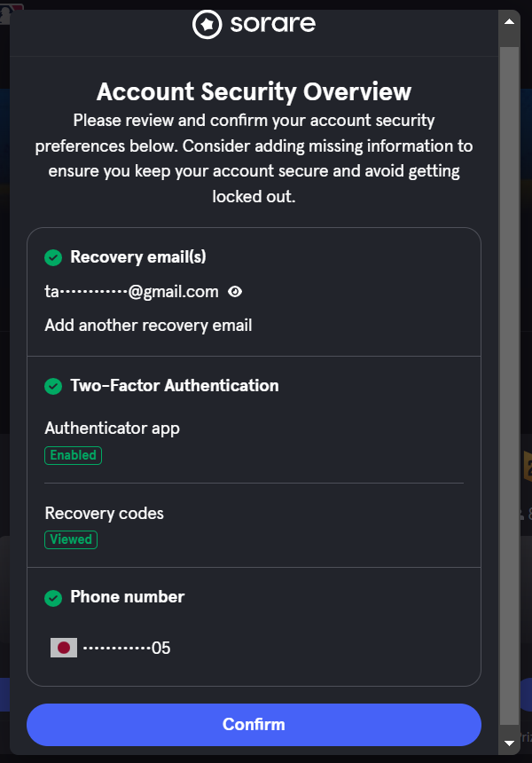Click masked phone number ending in 05
Viewport: 532px width, 763px height.
[x=127, y=648]
